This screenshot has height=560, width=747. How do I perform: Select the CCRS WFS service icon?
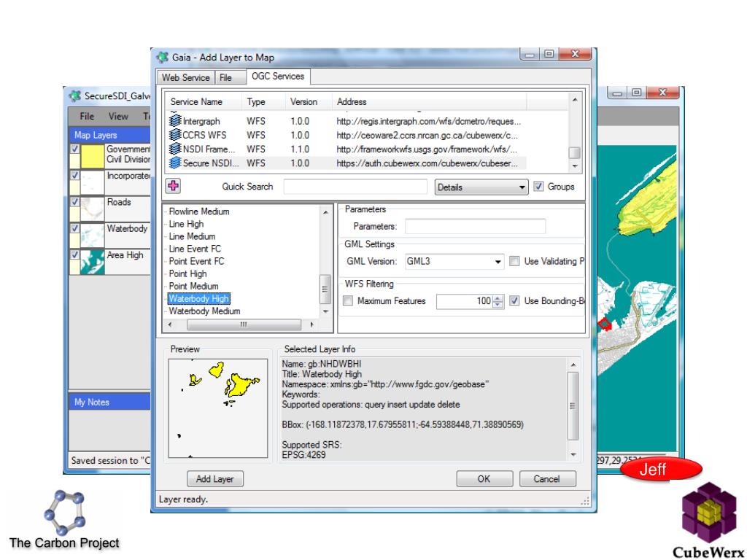coord(175,135)
